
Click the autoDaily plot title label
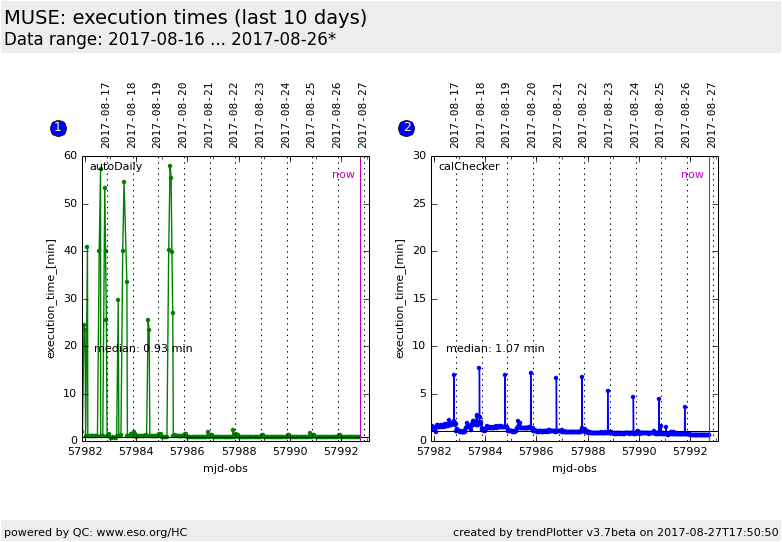(x=116, y=167)
